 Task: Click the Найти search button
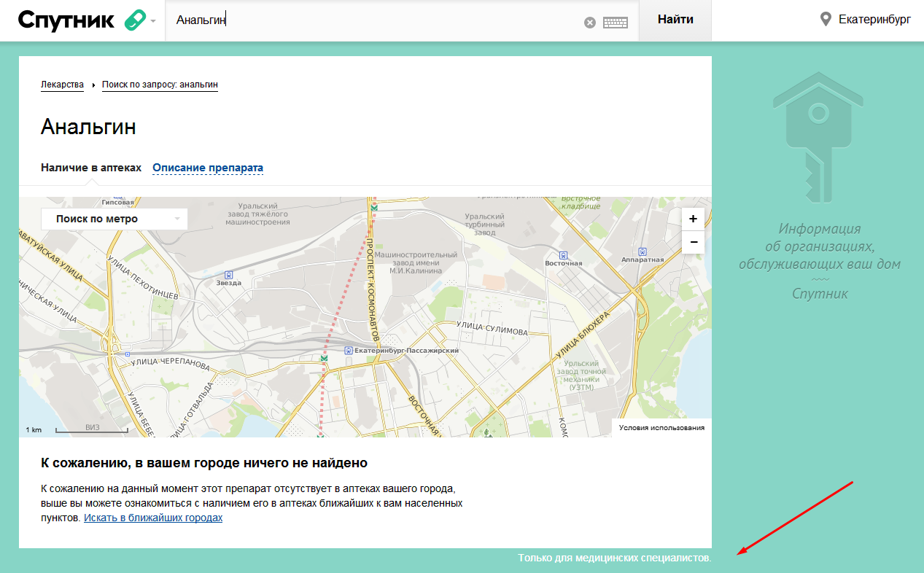pyautogui.click(x=675, y=20)
